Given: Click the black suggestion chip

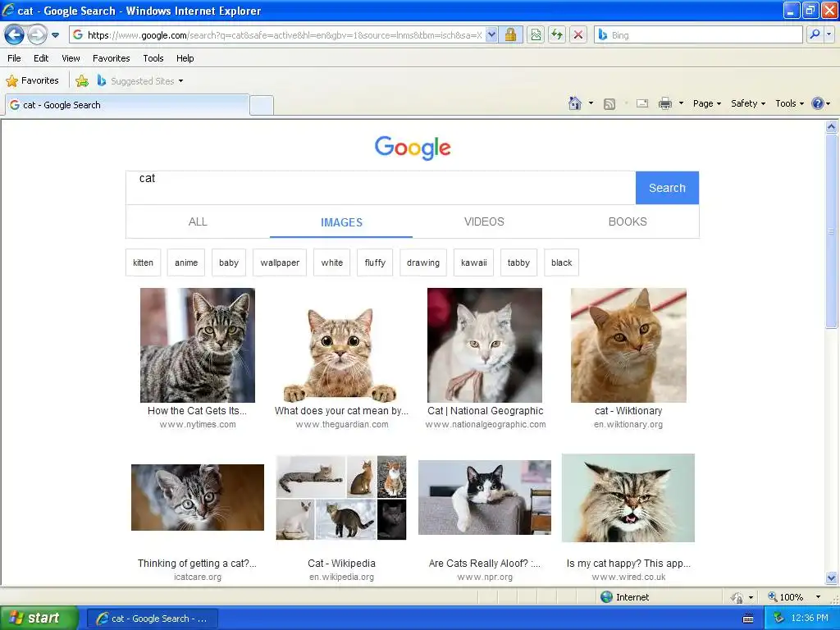Looking at the screenshot, I should point(561,262).
